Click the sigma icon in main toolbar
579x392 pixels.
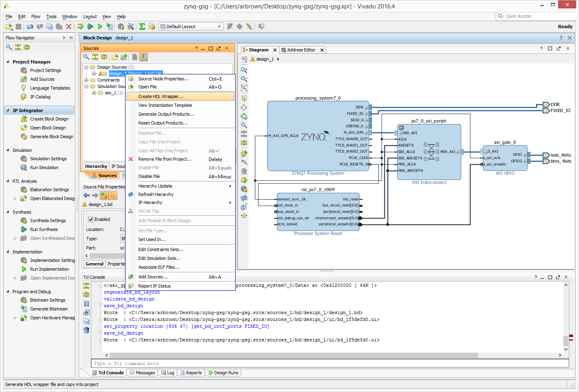point(142,27)
